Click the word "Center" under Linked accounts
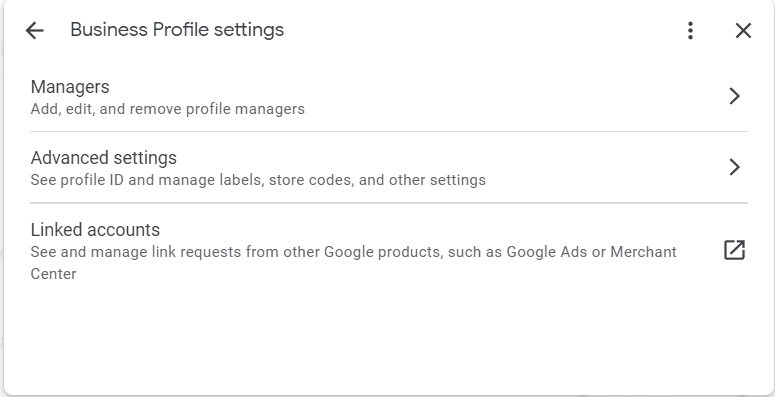The height and width of the screenshot is (397, 775). pos(53,274)
